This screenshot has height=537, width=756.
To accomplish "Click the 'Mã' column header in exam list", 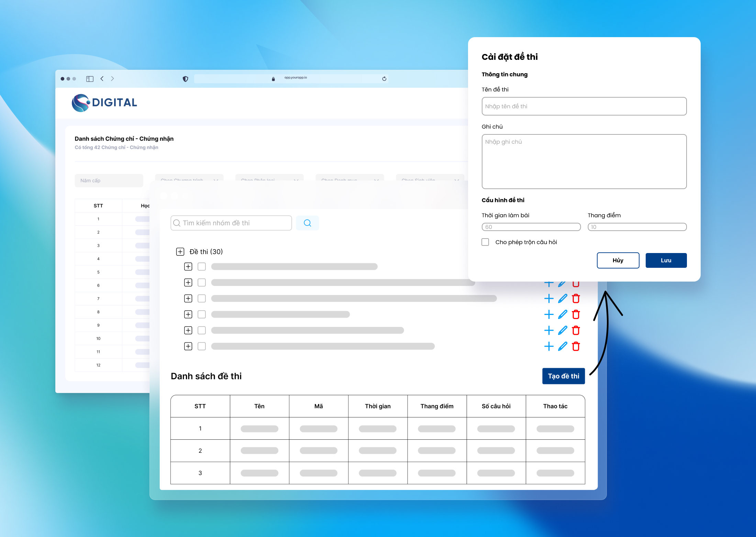I will click(x=319, y=406).
